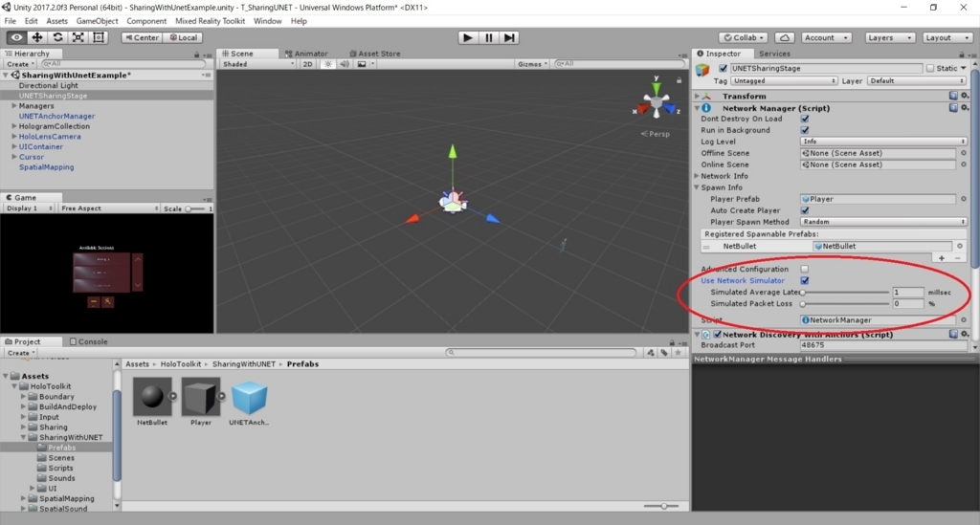Image resolution: width=980 pixels, height=525 pixels.
Task: Select the NetBullet prefab thumbnail
Action: pos(152,397)
